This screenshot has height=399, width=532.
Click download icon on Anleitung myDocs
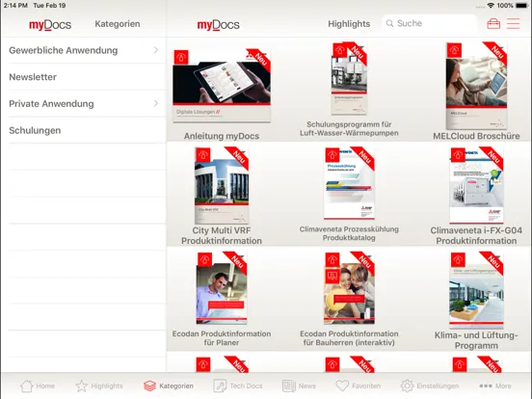181,57
